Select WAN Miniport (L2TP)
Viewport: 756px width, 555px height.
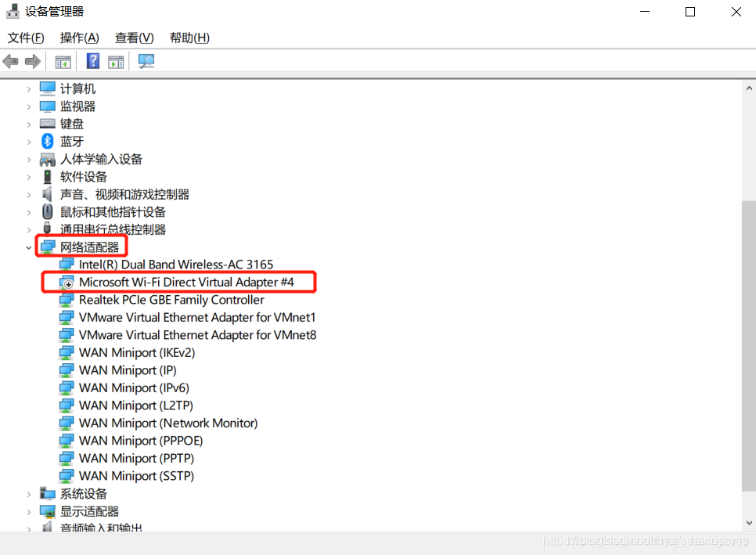coord(136,405)
